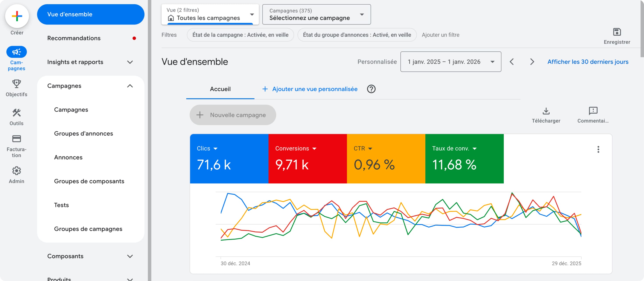Click the Recommandations red notification dot
Image resolution: width=644 pixels, height=281 pixels.
134,38
